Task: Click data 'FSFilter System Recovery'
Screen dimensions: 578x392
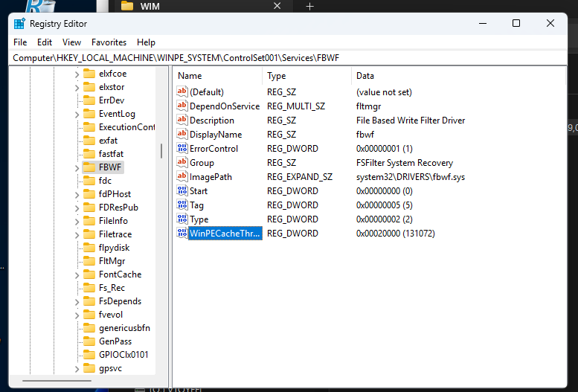Action: click(x=405, y=163)
